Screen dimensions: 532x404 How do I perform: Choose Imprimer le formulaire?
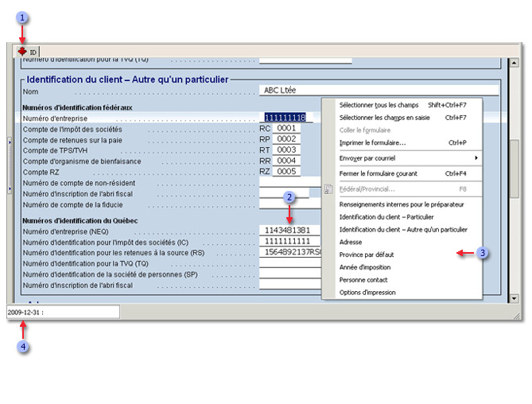click(402, 143)
